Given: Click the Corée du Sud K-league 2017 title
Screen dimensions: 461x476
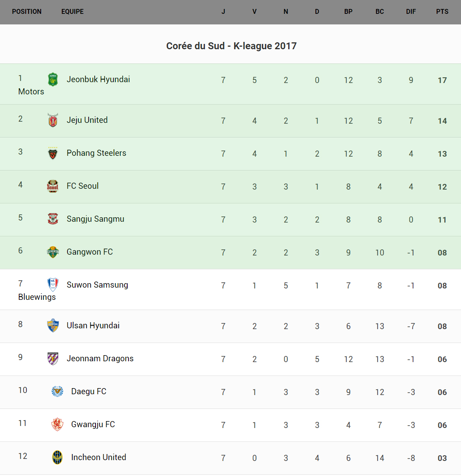Looking at the screenshot, I should 231,46.
